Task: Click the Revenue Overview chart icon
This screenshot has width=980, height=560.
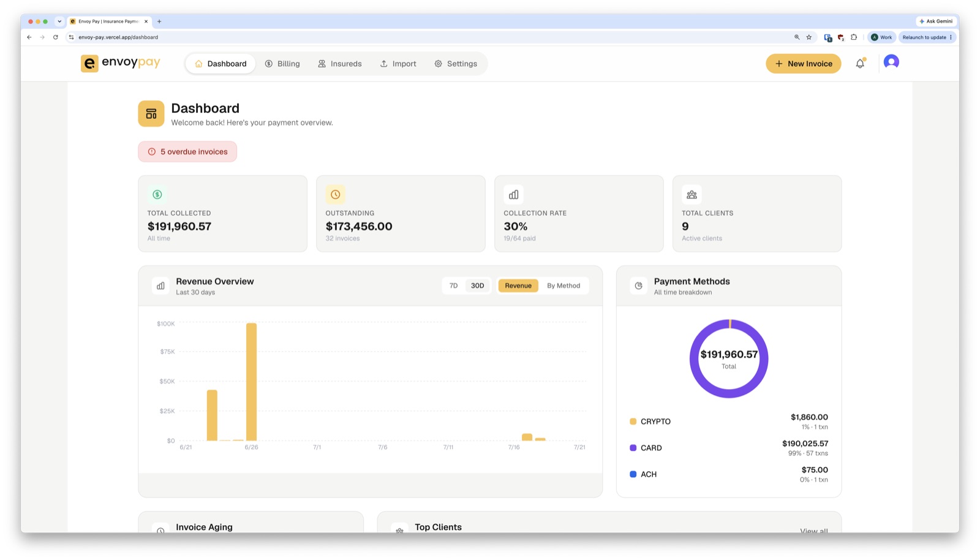Action: point(160,286)
